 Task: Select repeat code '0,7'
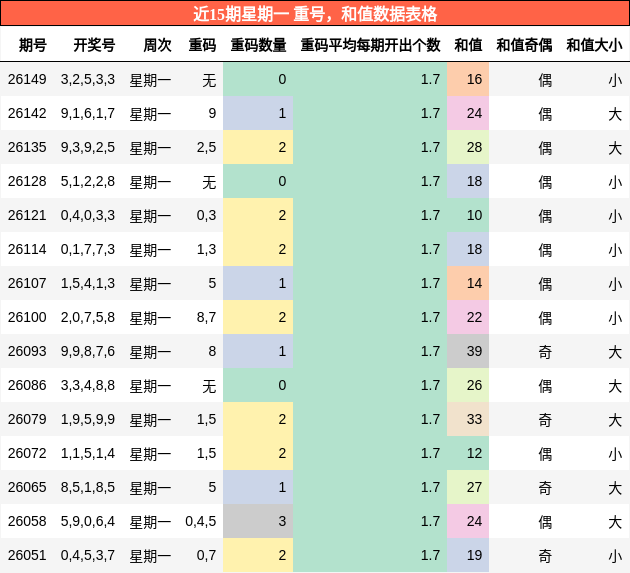point(207,555)
